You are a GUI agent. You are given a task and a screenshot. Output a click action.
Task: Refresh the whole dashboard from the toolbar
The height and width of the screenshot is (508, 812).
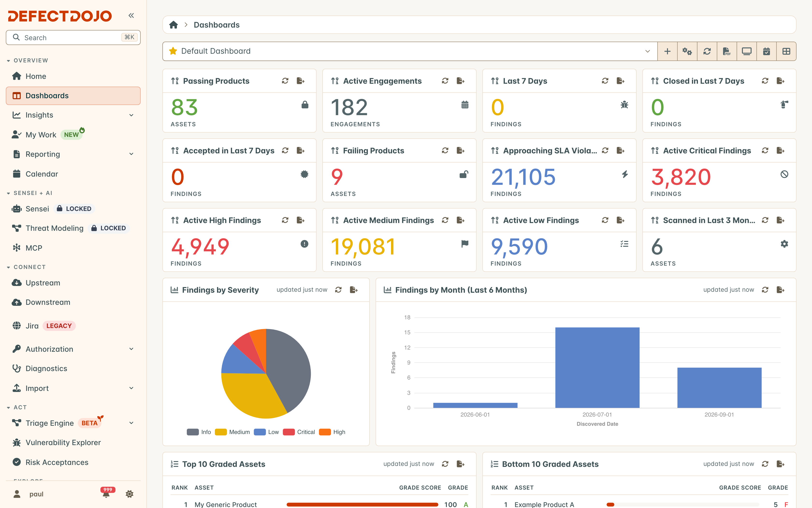pos(707,51)
